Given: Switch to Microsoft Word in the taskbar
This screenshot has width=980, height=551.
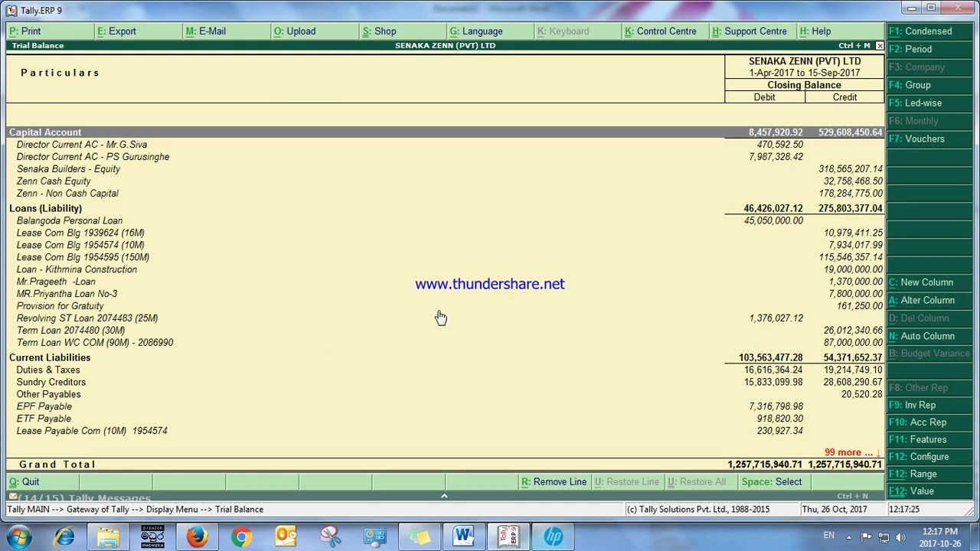Looking at the screenshot, I should (463, 537).
